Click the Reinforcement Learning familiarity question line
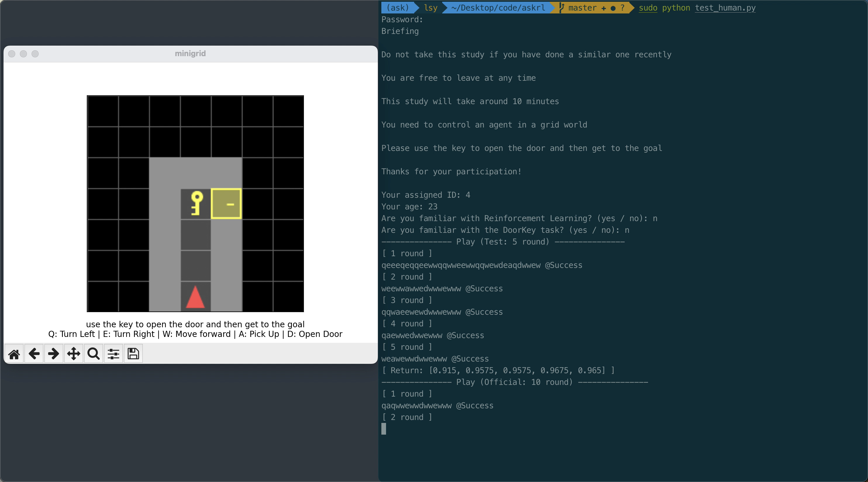The image size is (868, 482). (x=519, y=218)
